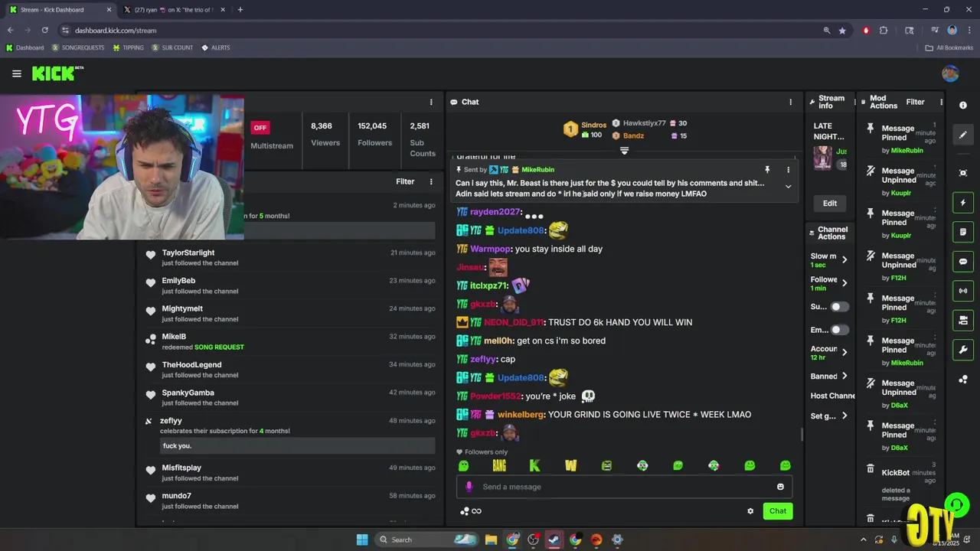Click username MikeRubin in pinned message
Image resolution: width=980 pixels, height=551 pixels.
[x=537, y=170]
